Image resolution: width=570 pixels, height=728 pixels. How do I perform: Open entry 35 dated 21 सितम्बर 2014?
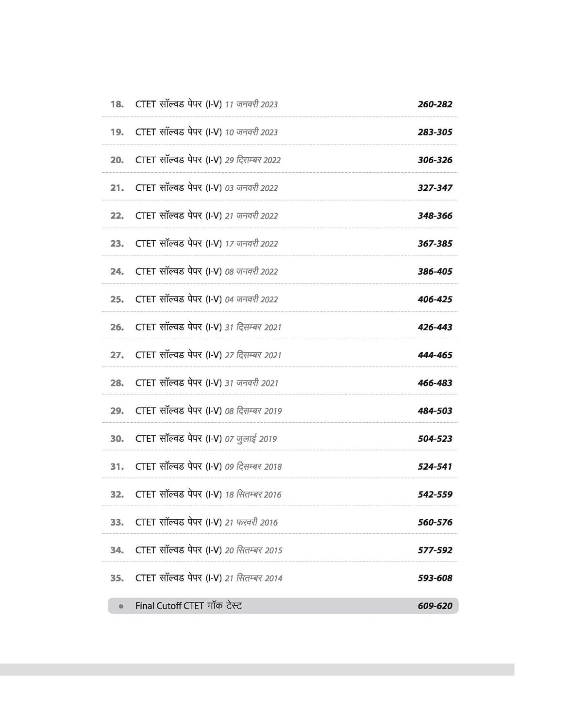[280, 578]
